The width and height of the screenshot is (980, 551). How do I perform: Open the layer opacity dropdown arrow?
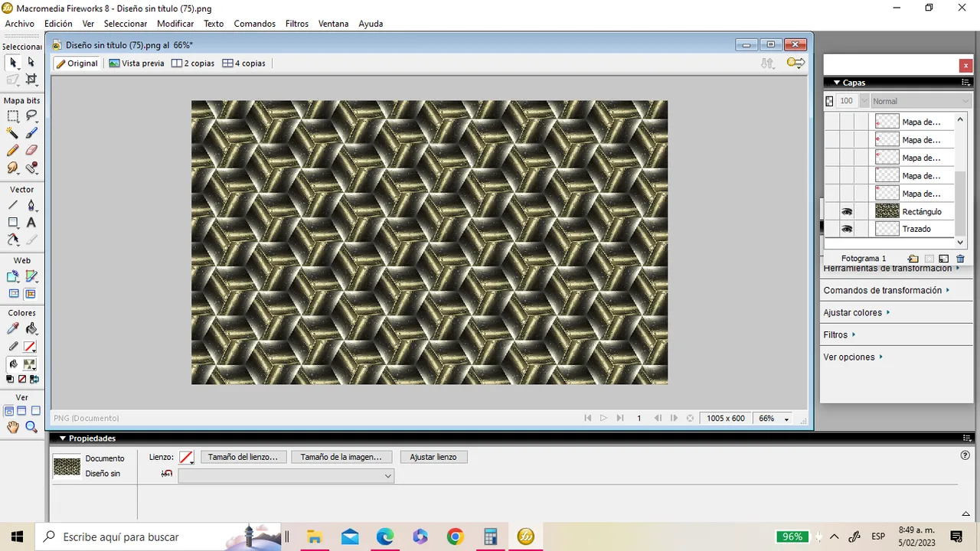pos(864,101)
